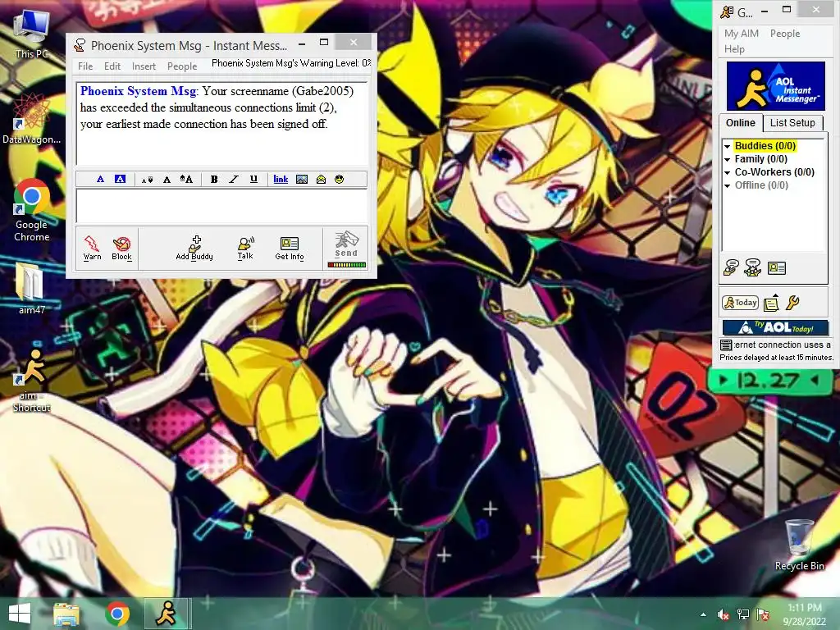This screenshot has width=840, height=630.
Task: Open the smiley emoticon picker
Action: click(339, 180)
